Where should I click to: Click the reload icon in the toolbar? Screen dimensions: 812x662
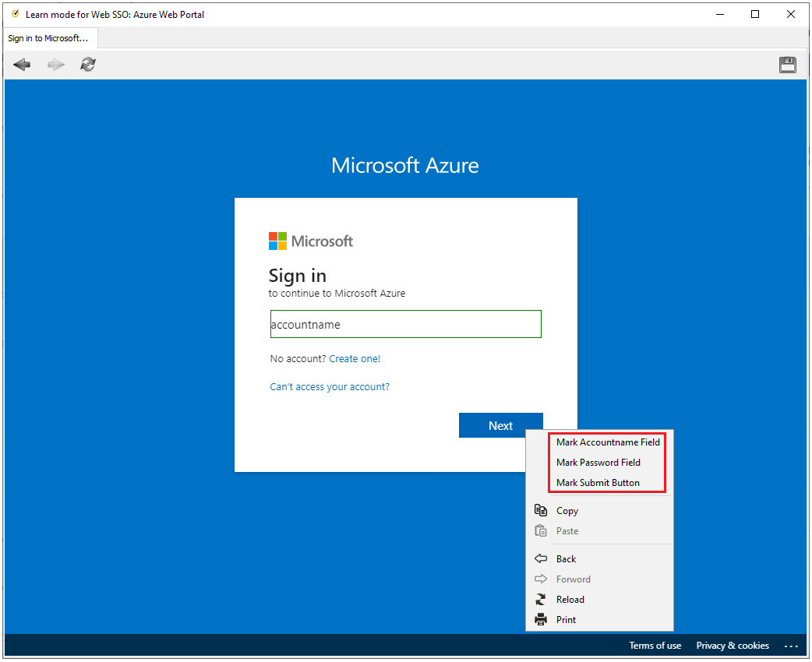point(88,65)
